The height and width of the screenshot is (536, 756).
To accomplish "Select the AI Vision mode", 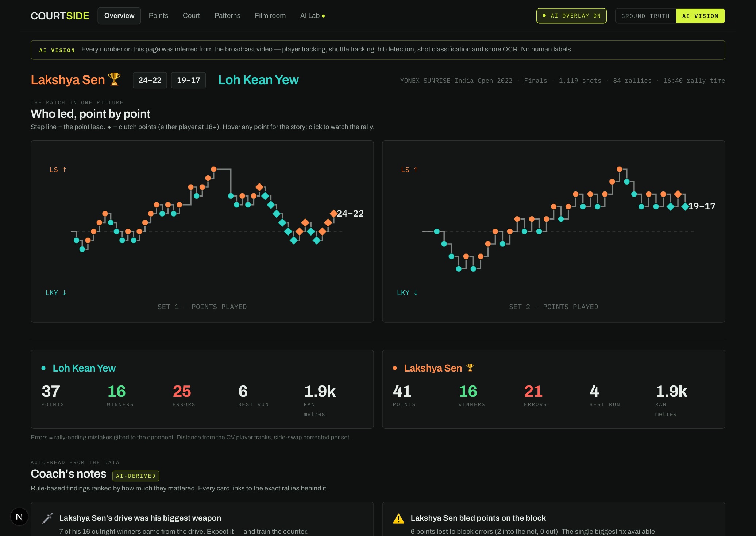I will point(700,16).
